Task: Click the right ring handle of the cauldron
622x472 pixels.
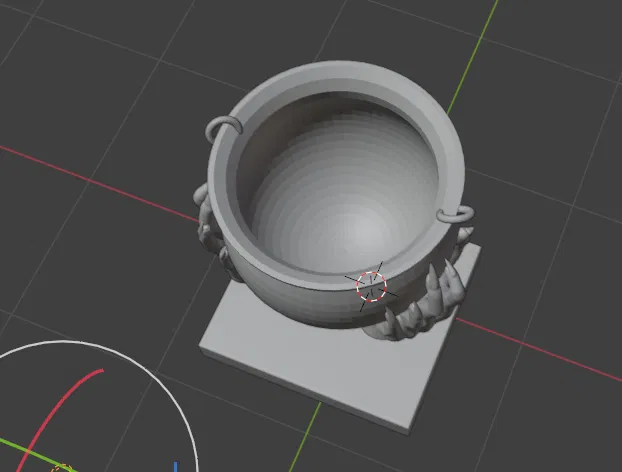Action: [455, 215]
